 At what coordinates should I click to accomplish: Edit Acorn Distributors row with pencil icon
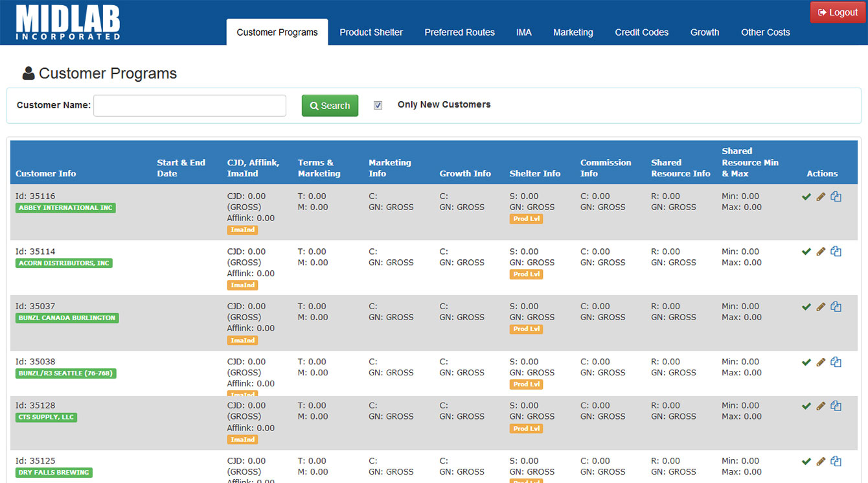(821, 252)
